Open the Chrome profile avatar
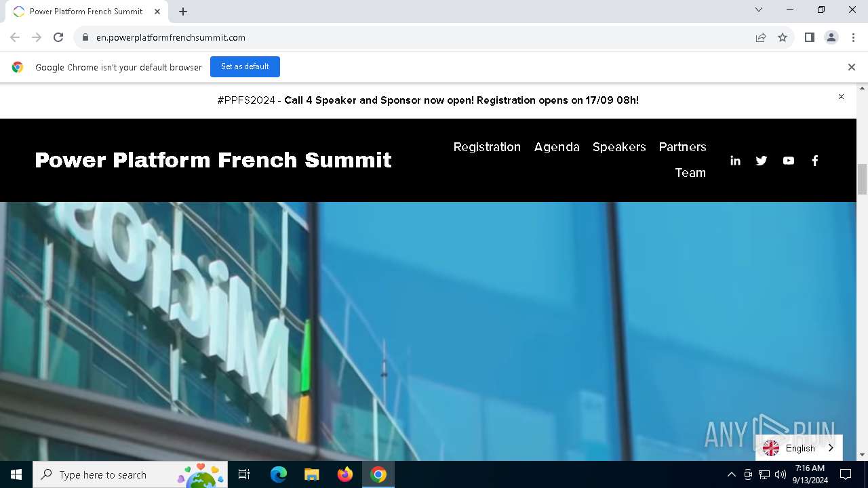The image size is (868, 488). click(831, 37)
